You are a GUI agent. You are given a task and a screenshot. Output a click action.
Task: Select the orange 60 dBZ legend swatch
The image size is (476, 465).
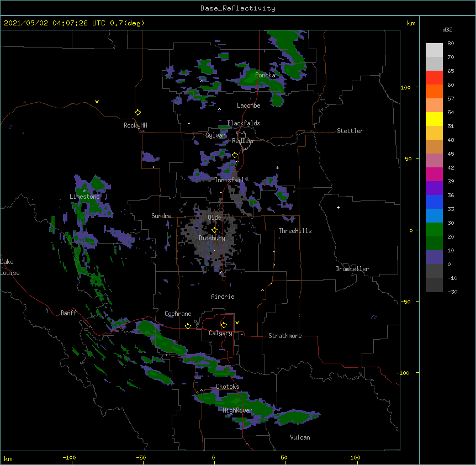[434, 91]
